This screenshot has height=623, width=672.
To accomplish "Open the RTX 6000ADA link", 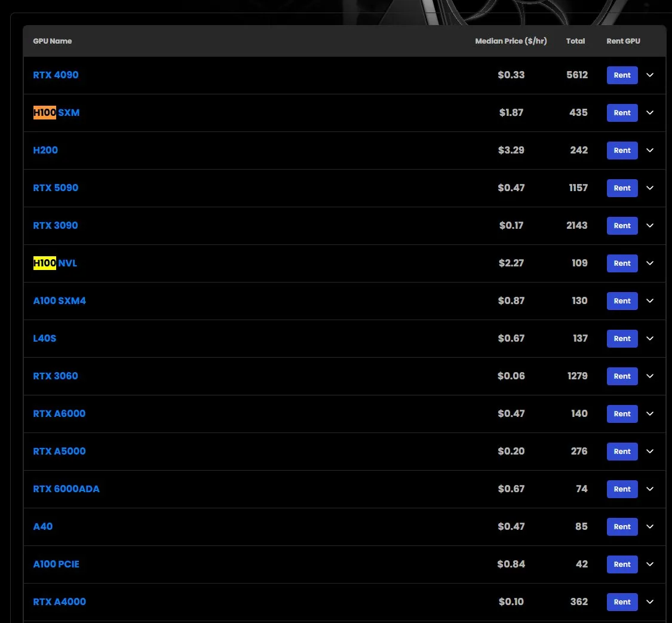I will (x=66, y=489).
